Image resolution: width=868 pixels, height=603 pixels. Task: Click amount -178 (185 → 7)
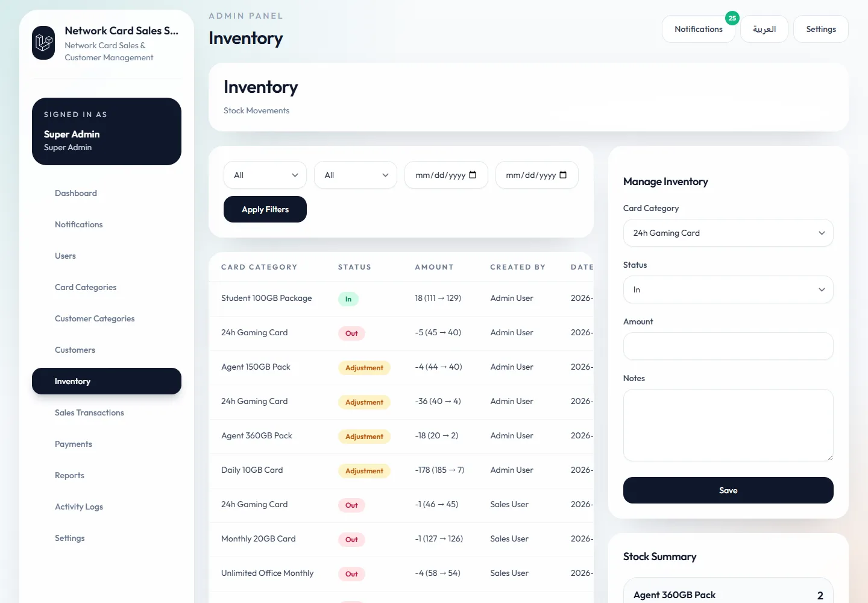[439, 470]
